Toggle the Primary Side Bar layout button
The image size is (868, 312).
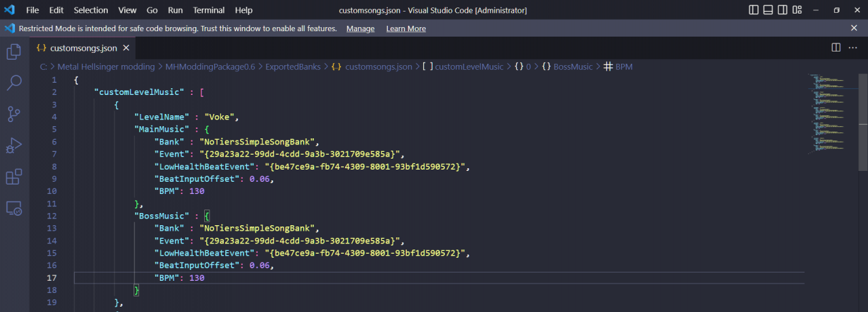pyautogui.click(x=754, y=10)
